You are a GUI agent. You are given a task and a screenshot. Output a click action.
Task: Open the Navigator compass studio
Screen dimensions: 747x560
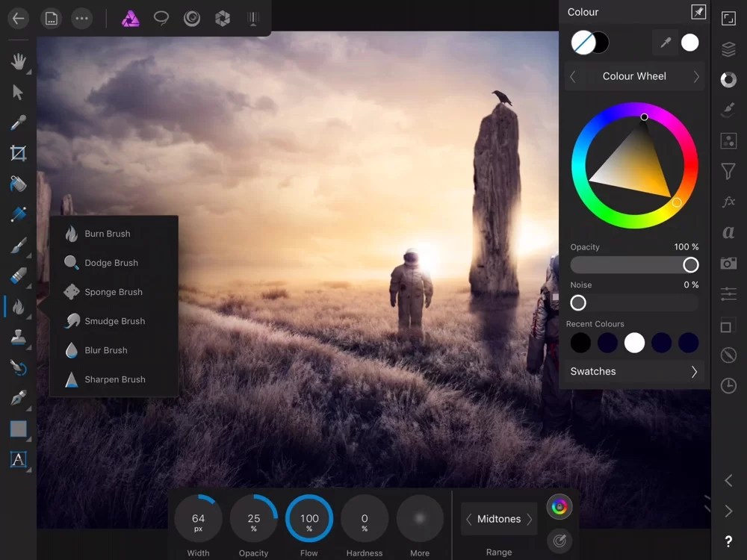tap(728, 355)
